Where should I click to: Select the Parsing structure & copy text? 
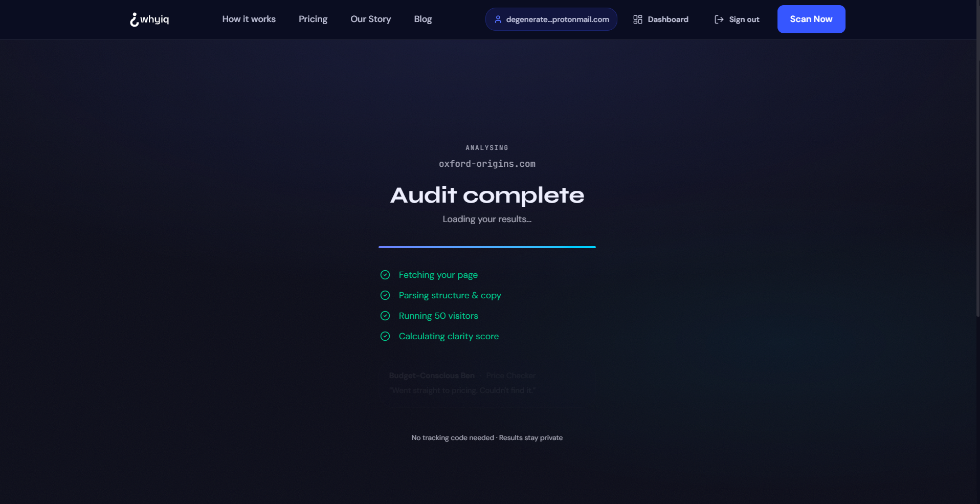450,295
